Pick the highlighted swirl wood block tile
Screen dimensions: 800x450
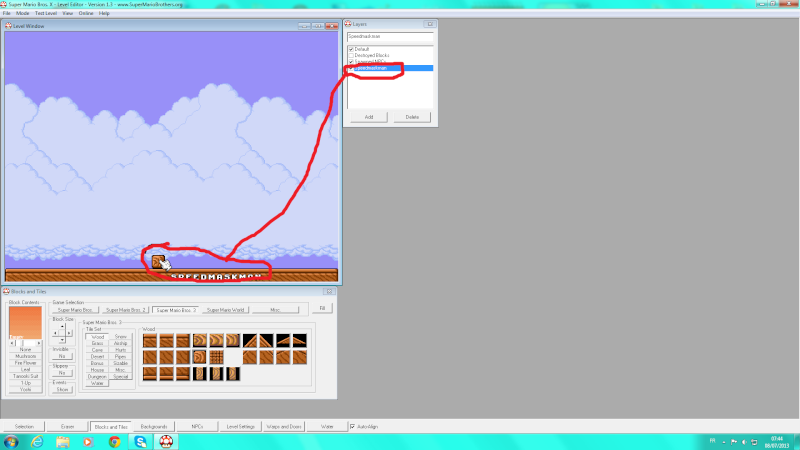[199, 357]
